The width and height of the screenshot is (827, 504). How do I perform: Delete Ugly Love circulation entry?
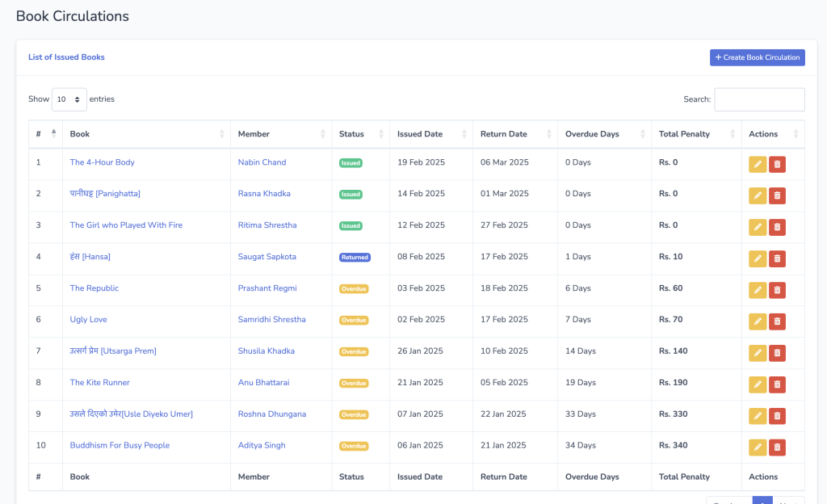coord(777,321)
